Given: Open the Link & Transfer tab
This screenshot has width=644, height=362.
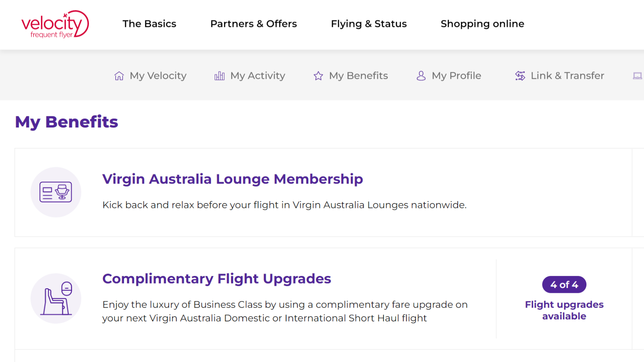Looking at the screenshot, I should pos(567,76).
